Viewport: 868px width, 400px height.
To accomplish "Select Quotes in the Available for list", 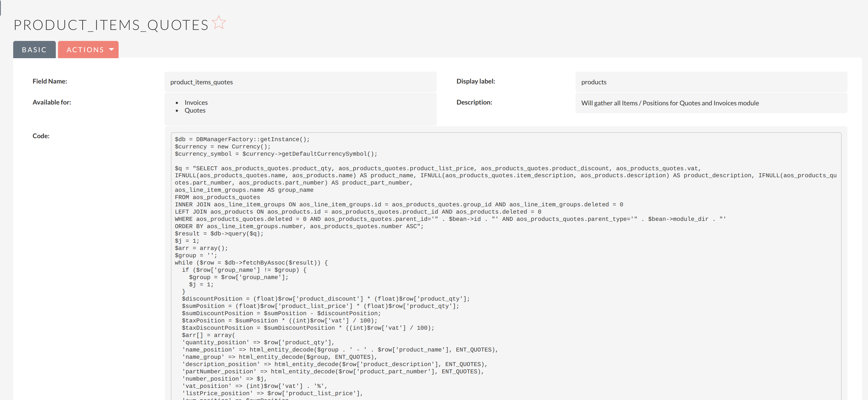I will [x=195, y=110].
